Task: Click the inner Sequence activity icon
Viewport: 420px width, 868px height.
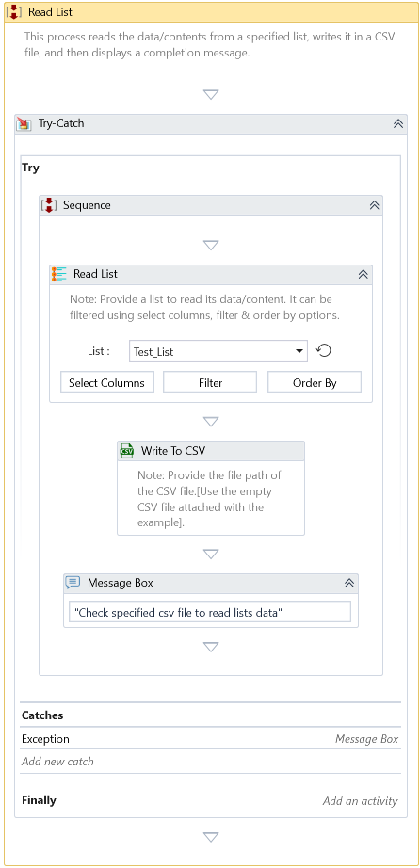Action: pyautogui.click(x=49, y=205)
